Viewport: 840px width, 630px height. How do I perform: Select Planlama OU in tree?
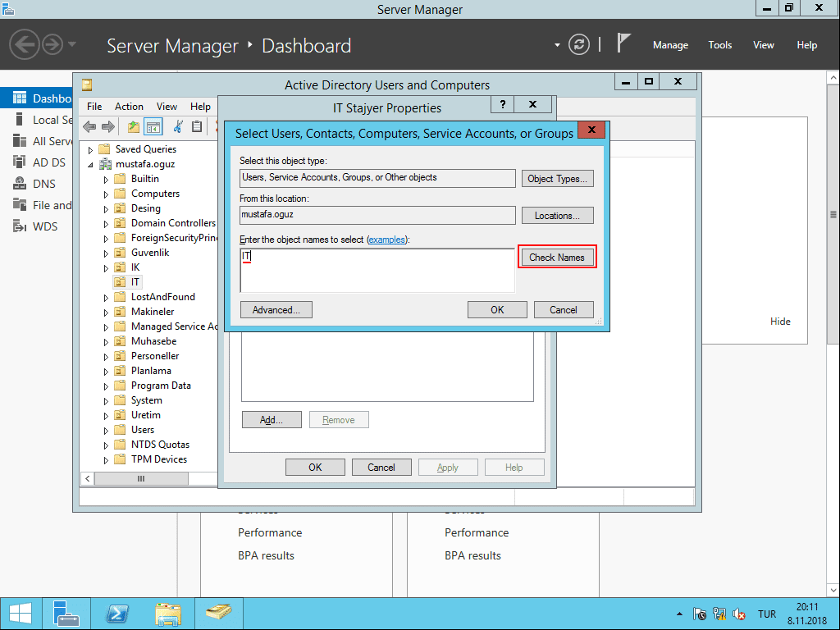click(x=151, y=371)
